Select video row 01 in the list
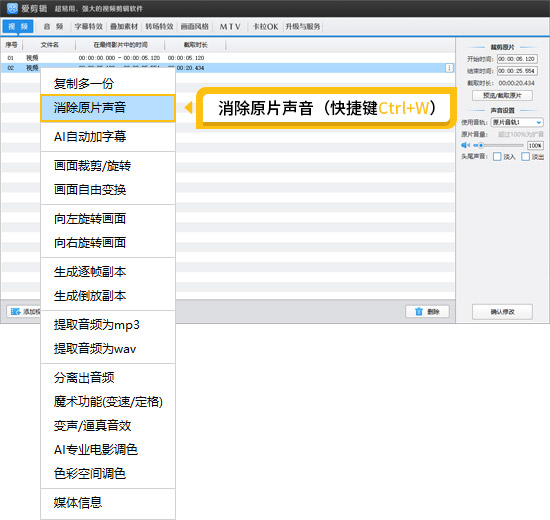 click(x=227, y=58)
